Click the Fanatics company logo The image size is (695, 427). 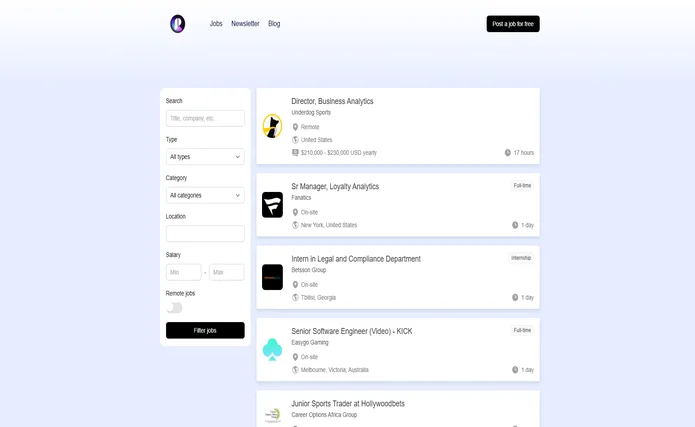coord(272,205)
